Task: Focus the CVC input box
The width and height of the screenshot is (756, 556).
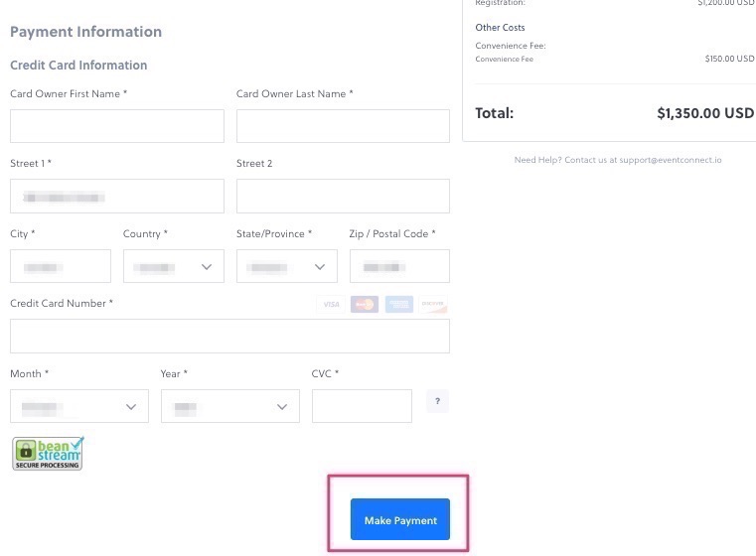Action: pos(362,406)
